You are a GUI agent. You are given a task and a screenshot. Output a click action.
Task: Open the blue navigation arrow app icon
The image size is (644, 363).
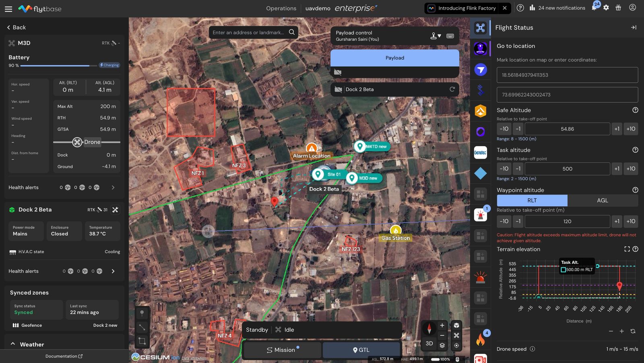click(x=480, y=70)
